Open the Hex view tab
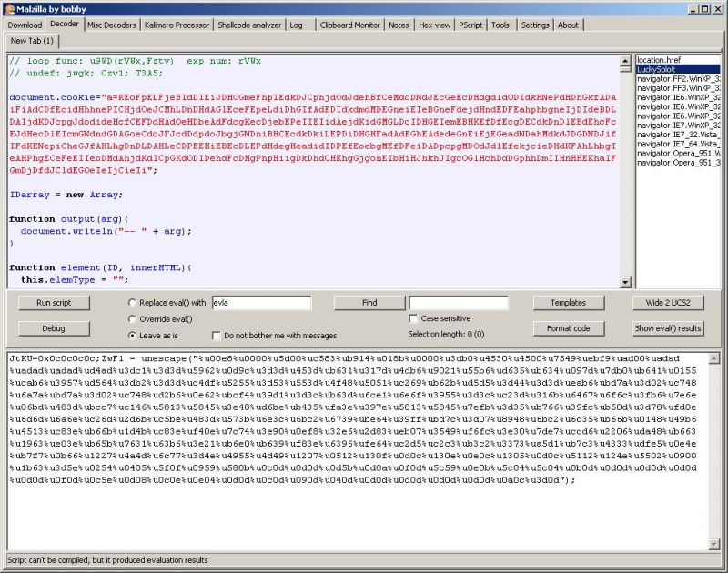This screenshot has height=573, width=728. point(435,25)
